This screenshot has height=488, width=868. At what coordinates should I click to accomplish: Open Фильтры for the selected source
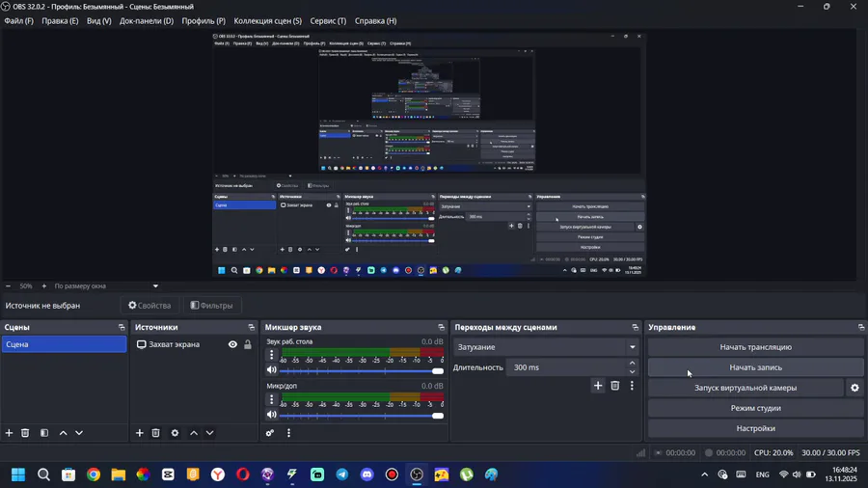pos(211,306)
